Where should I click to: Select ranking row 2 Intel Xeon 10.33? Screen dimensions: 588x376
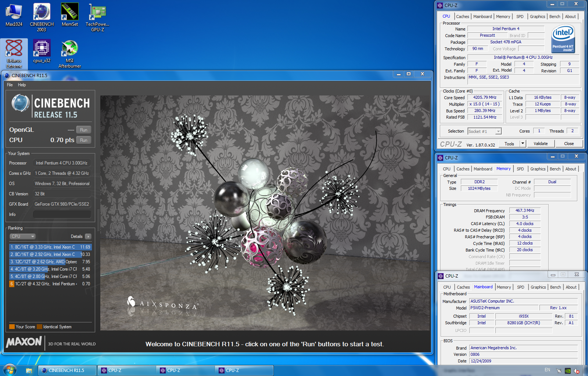coord(50,254)
